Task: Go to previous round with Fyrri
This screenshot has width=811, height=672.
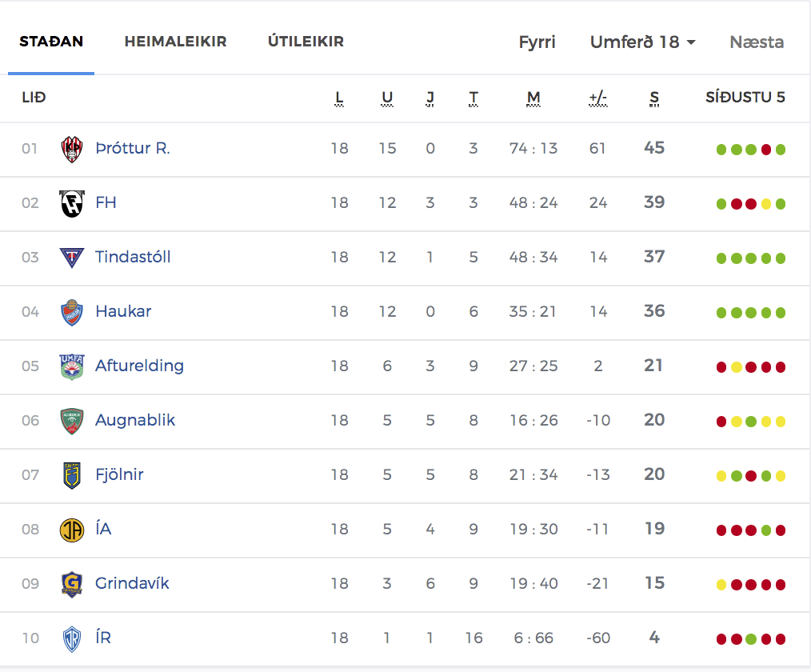Action: [x=537, y=42]
